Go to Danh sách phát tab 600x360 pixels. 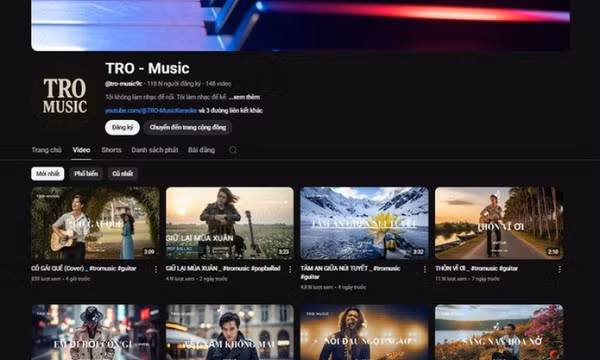(155, 150)
